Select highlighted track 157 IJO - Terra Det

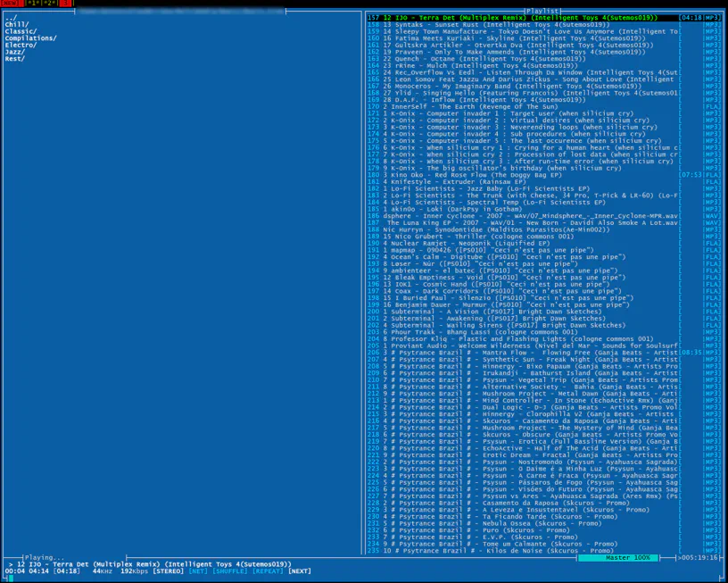pyautogui.click(x=544, y=18)
